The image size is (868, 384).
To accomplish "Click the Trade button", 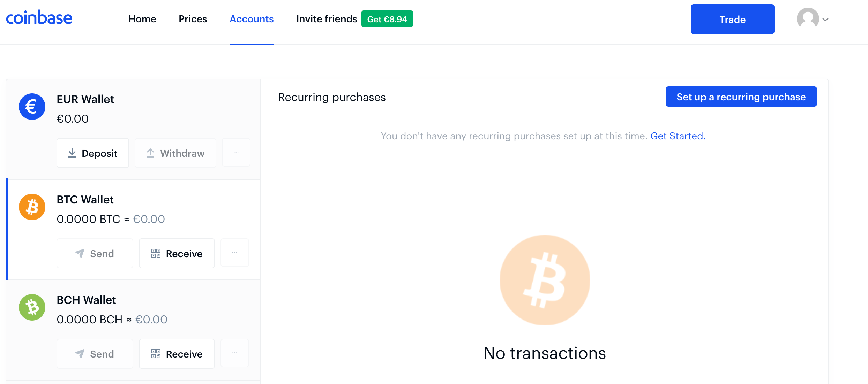I will 733,19.
